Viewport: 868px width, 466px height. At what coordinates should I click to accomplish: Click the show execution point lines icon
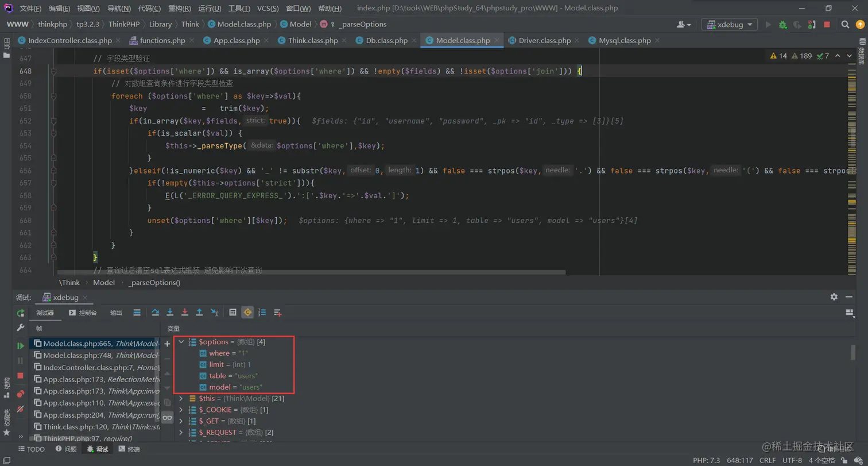pos(137,313)
